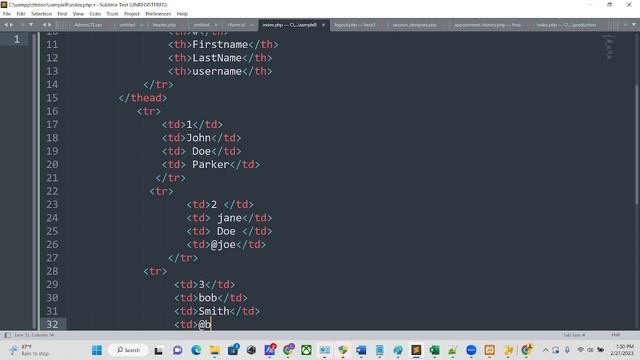
Task: Place cursor on the LastName header line
Action: coord(220,58)
